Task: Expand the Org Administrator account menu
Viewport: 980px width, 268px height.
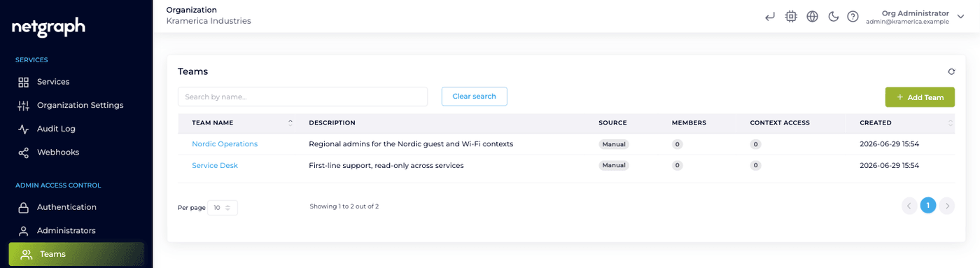Action: tap(961, 17)
